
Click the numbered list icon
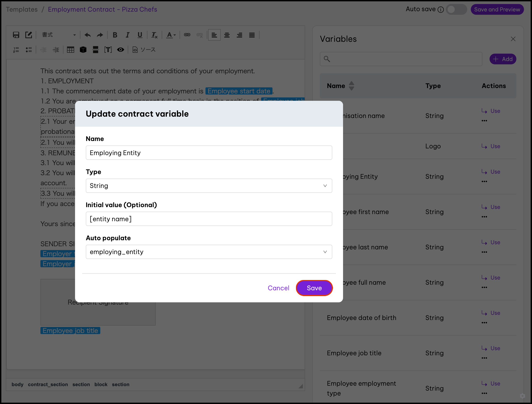tap(16, 50)
